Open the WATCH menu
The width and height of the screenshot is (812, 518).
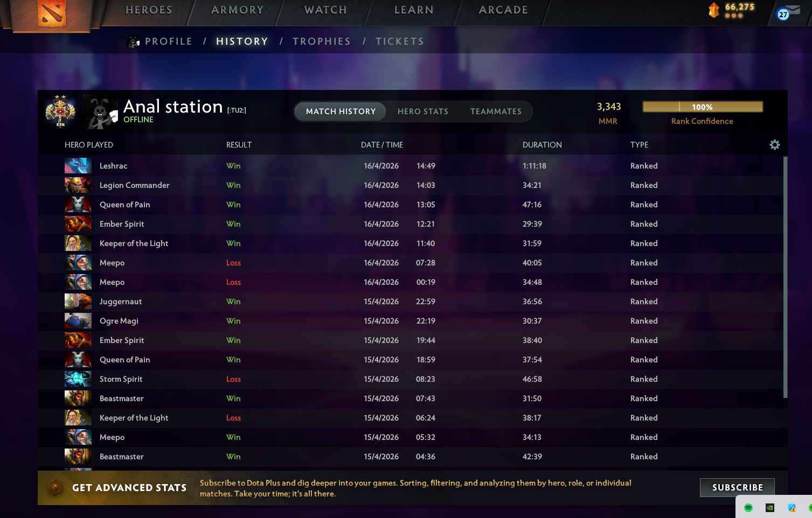click(x=325, y=10)
